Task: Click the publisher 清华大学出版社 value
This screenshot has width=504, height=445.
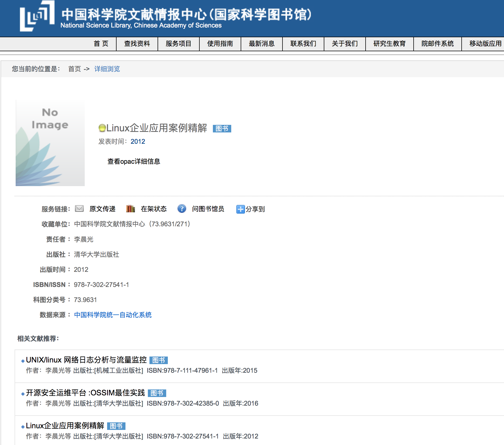Action: point(97,255)
